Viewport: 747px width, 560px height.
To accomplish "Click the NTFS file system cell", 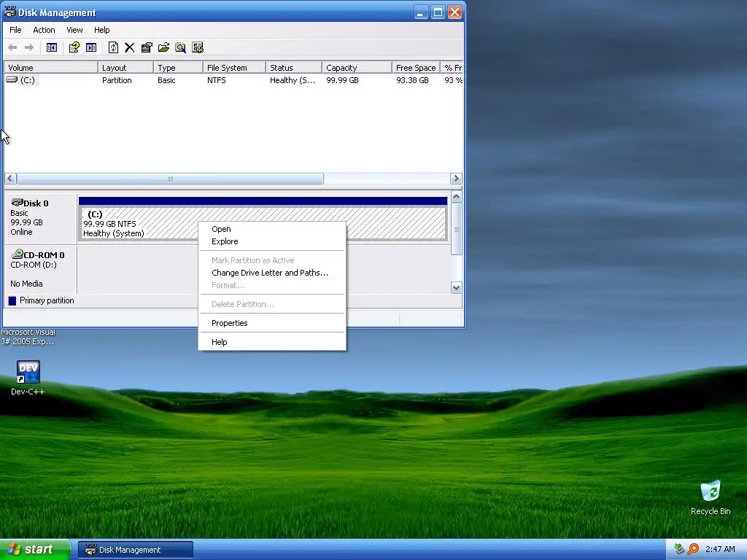I will 216,80.
